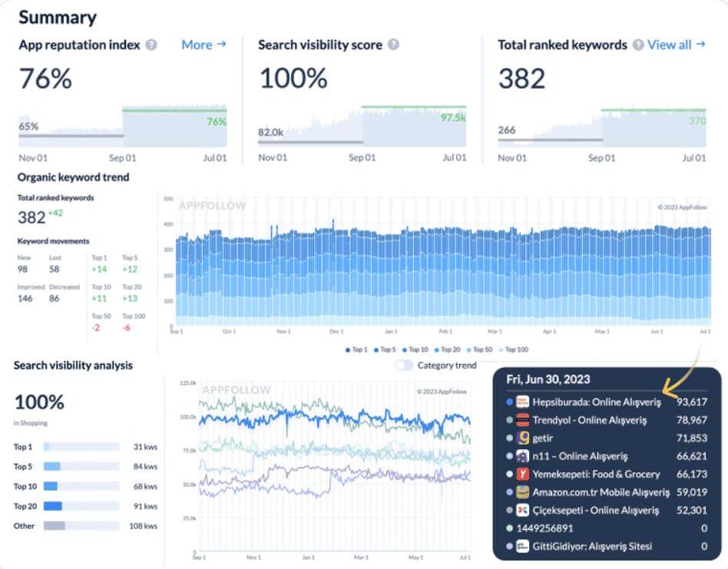Click the Top 1 movement value +14
This screenshot has width=728, height=569.
click(x=99, y=270)
